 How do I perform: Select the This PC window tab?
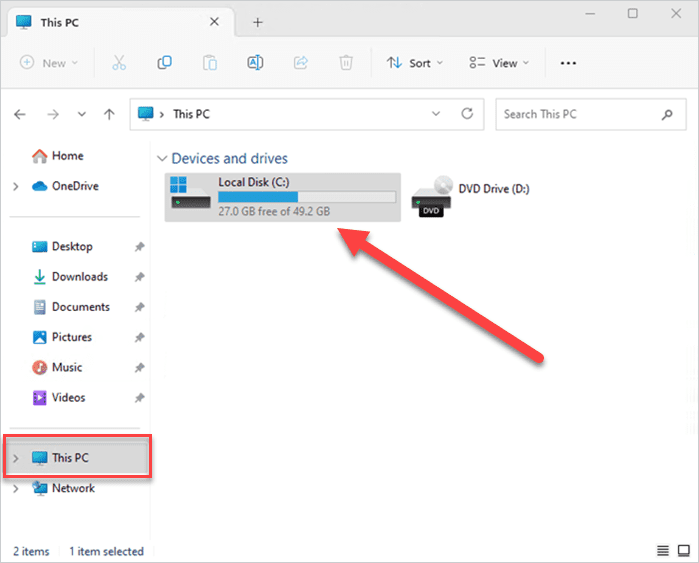(x=120, y=22)
